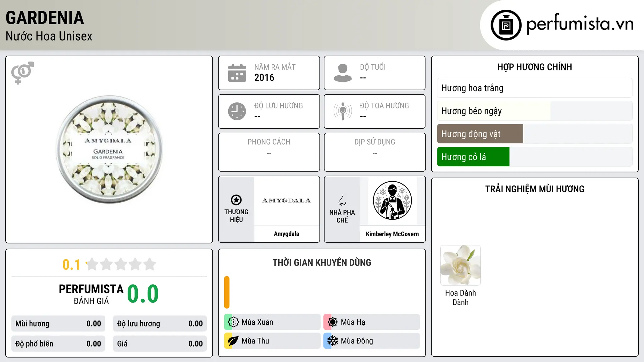
Task: Click the leaf icon for Mùa Thu
Action: 233,341
